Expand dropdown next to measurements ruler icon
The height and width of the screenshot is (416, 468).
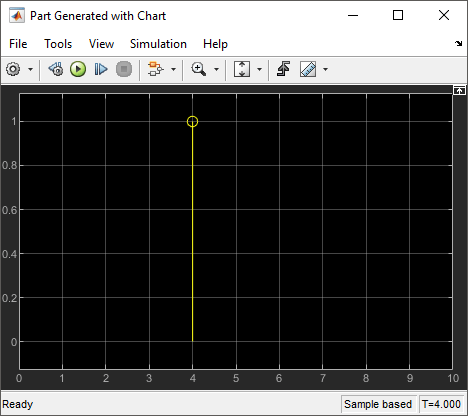click(325, 69)
